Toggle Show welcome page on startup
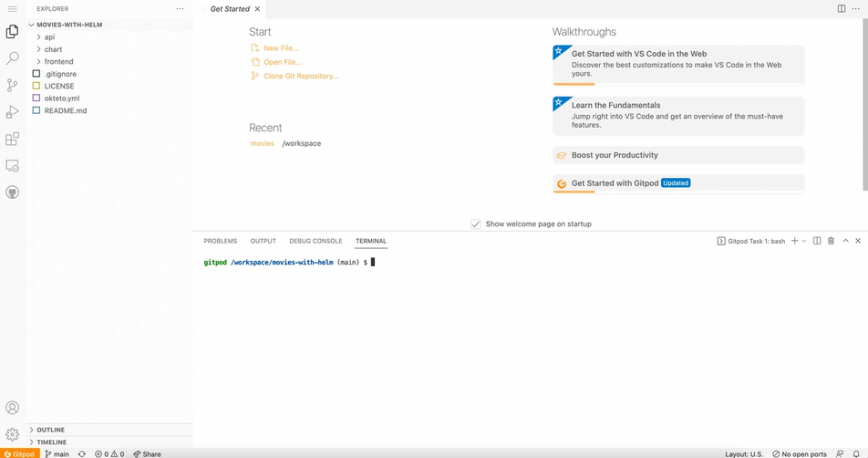868x458 pixels. pyautogui.click(x=476, y=224)
